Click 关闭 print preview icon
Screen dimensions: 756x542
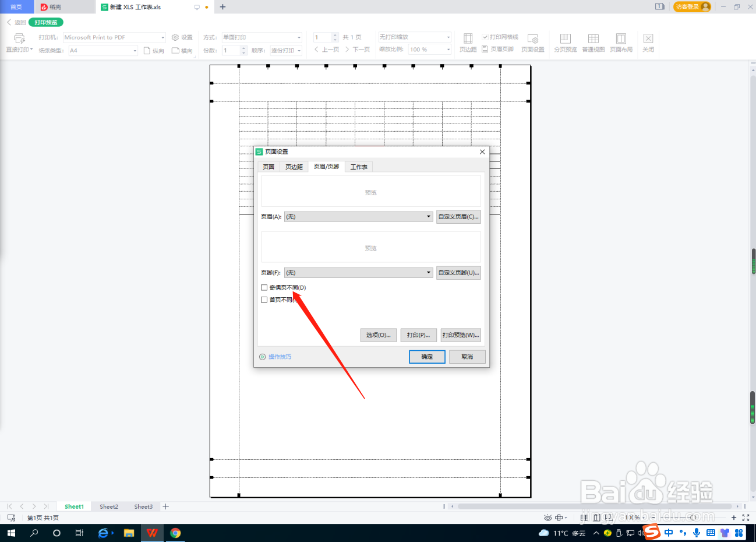[648, 43]
